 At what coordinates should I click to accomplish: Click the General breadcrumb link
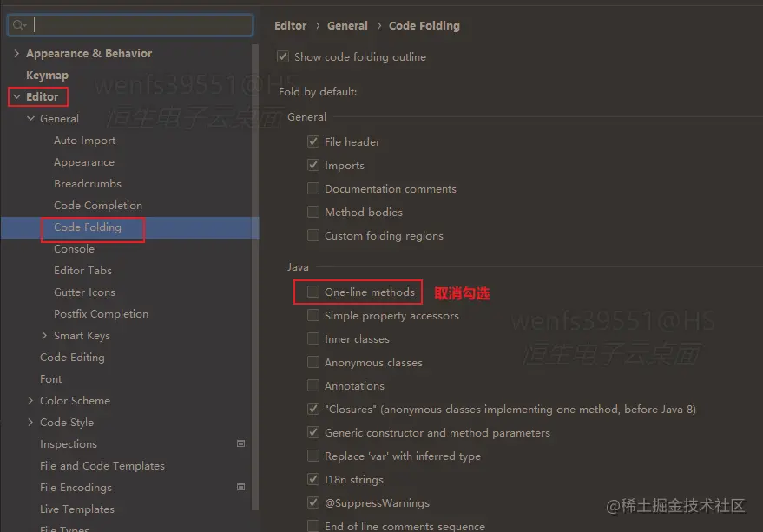coord(347,25)
